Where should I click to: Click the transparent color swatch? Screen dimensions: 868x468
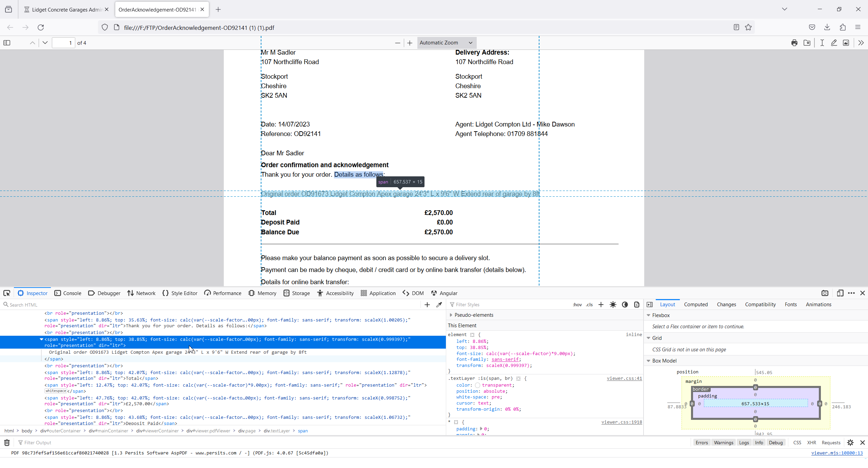[x=477, y=385]
